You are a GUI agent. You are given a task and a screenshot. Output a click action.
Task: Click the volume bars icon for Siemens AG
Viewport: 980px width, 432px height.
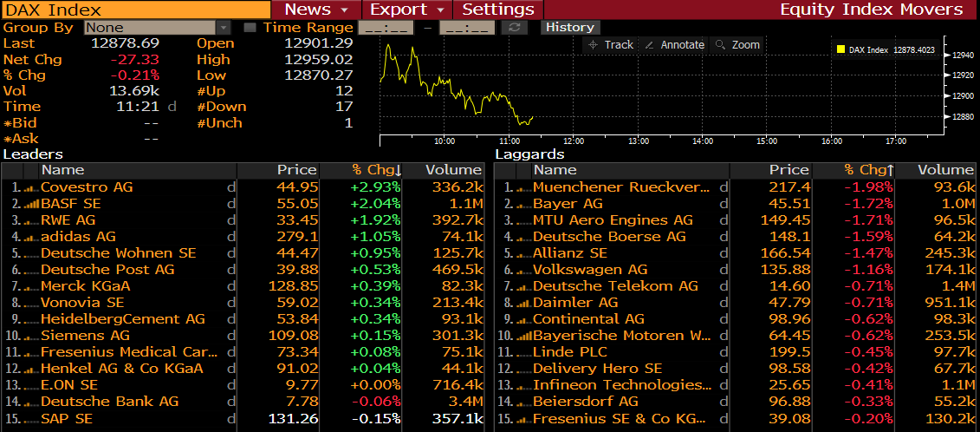(32, 336)
